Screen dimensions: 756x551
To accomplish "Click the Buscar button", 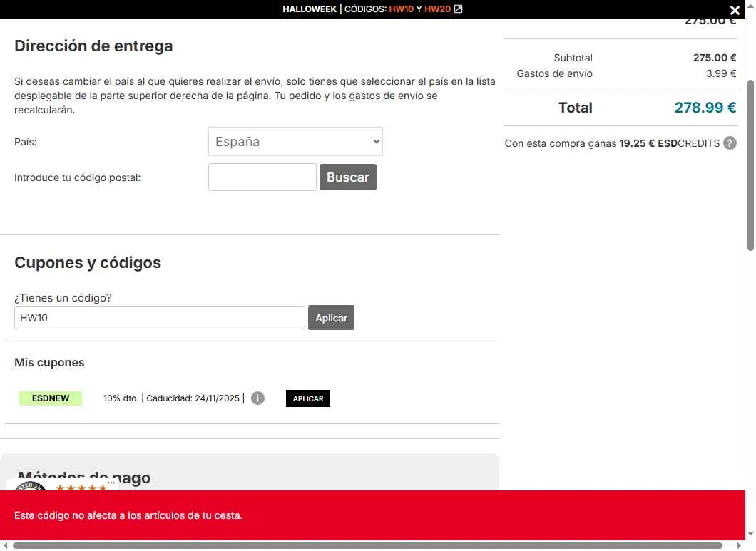I will tap(347, 177).
